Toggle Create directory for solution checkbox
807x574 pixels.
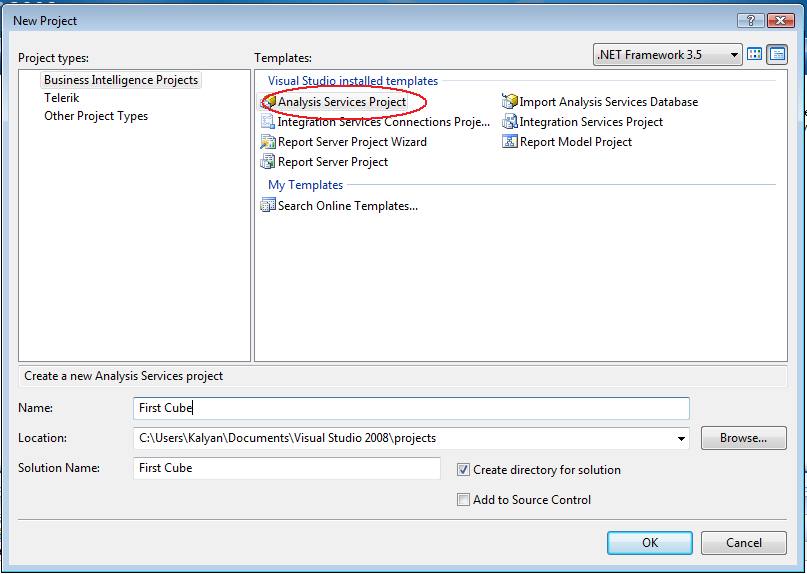[x=463, y=469]
